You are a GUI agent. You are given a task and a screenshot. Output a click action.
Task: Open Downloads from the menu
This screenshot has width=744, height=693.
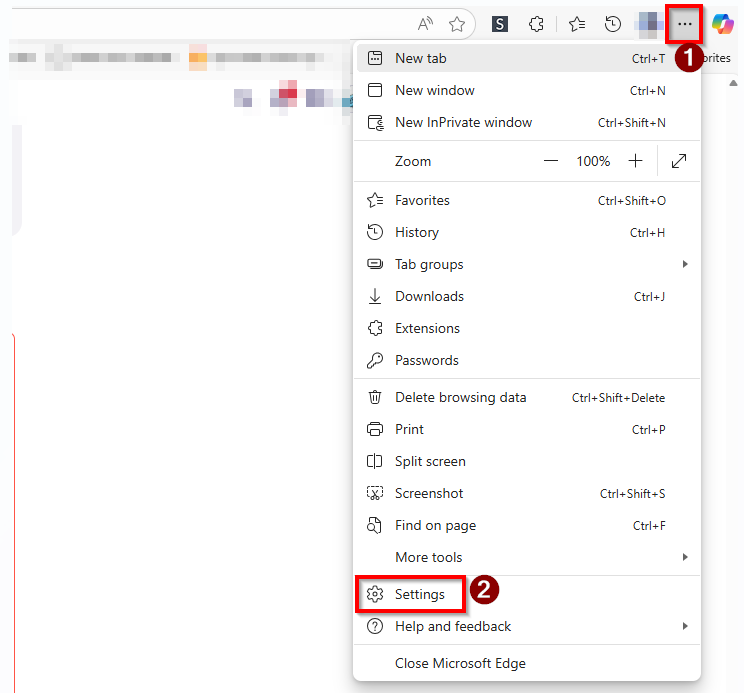[x=527, y=296]
